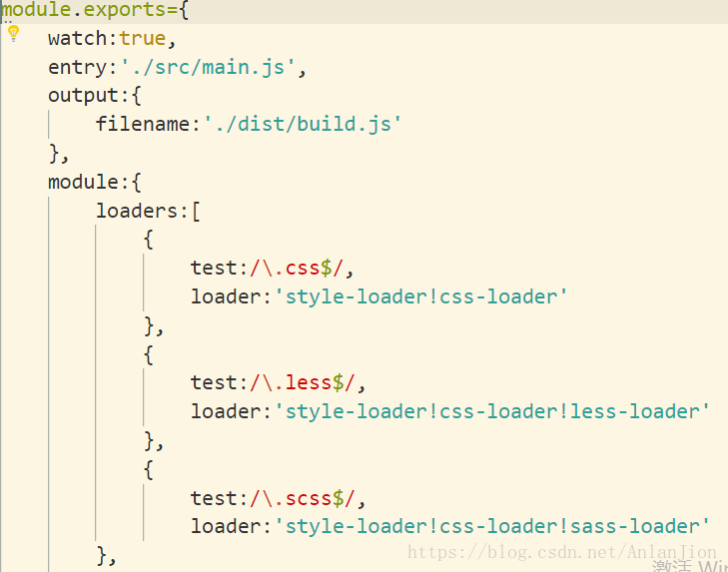The image size is (728, 572).
Task: Click the opening brace before the scss test line
Action: pyautogui.click(x=149, y=470)
